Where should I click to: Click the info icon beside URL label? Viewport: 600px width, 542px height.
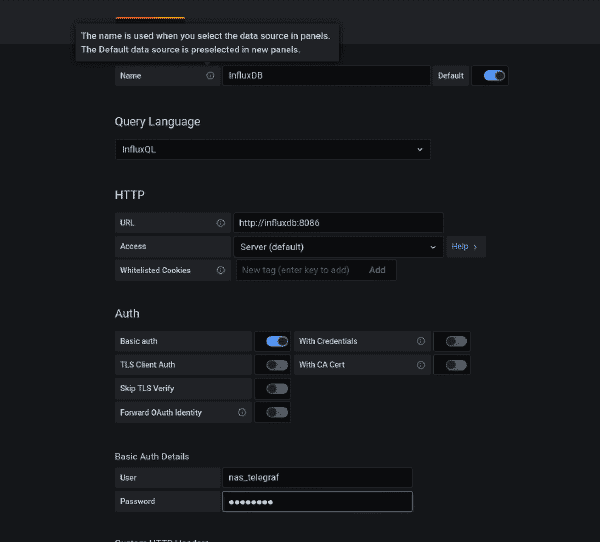tap(221, 223)
